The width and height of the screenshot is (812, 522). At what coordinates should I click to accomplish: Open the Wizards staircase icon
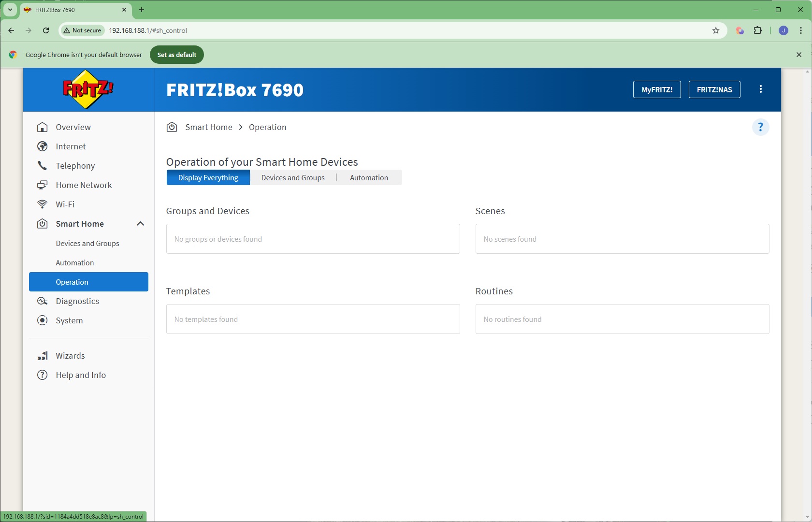[x=43, y=356]
